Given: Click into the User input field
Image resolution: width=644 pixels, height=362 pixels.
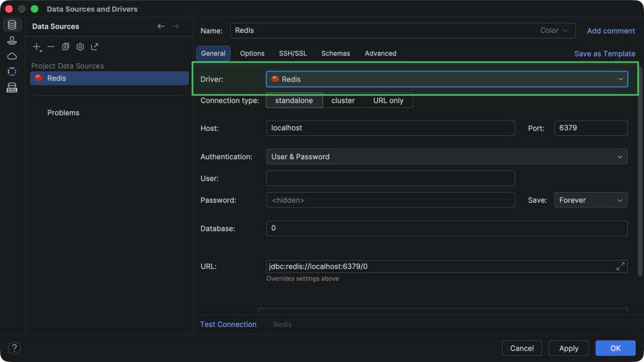Looking at the screenshot, I should pos(390,178).
